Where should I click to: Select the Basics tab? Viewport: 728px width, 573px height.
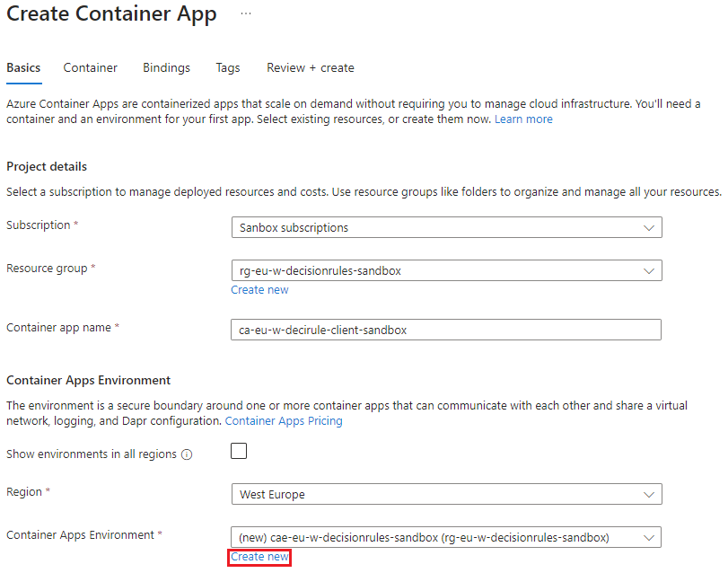pos(23,68)
